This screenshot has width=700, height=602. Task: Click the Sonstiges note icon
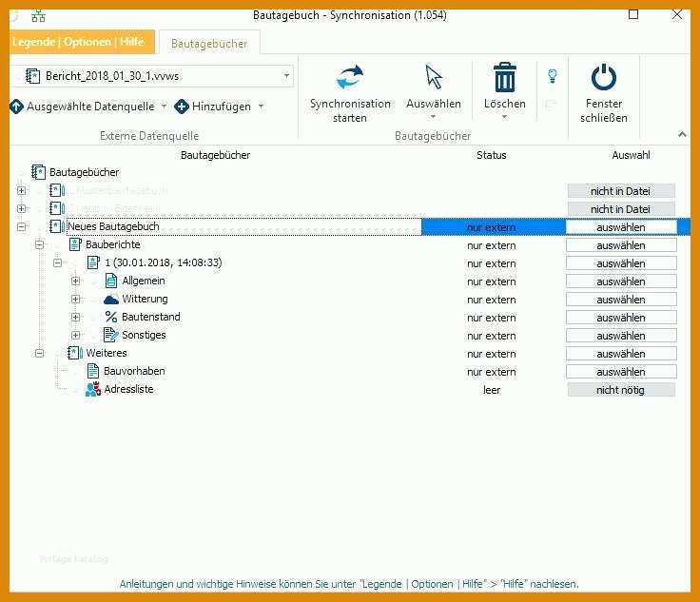[x=110, y=335]
